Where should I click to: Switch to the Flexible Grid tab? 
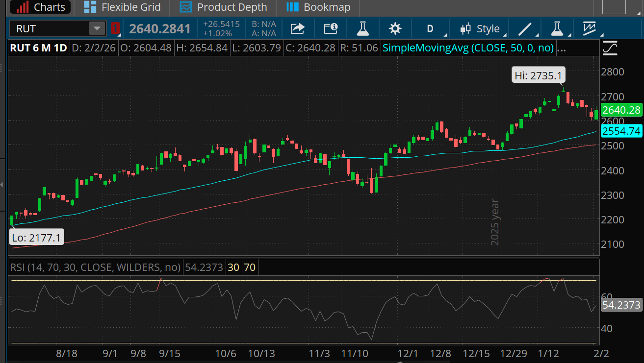click(x=121, y=7)
